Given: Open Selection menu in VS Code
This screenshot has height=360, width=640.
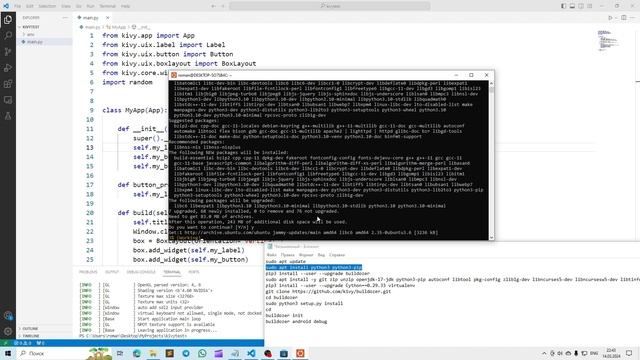Looking at the screenshot, I should click(47, 6).
